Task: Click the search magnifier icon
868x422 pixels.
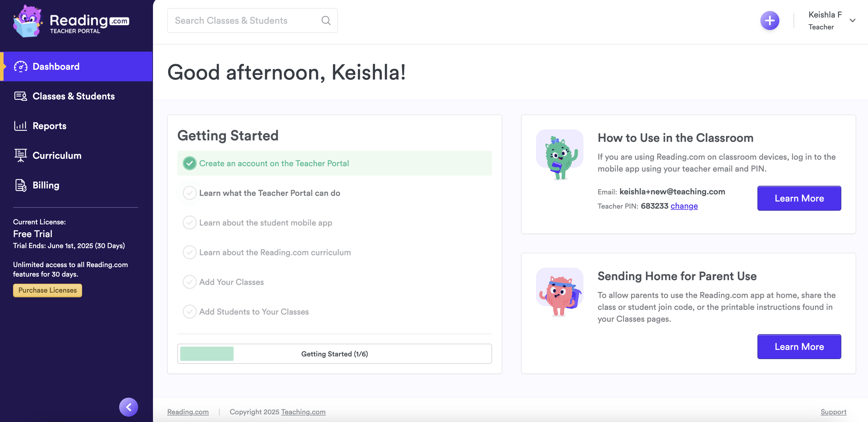Action: (325, 20)
